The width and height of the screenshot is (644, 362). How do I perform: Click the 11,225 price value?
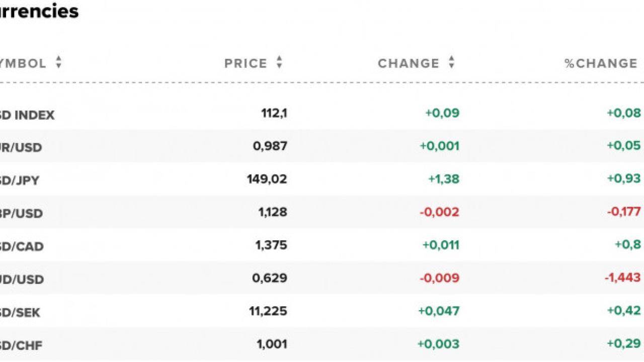[x=268, y=311]
